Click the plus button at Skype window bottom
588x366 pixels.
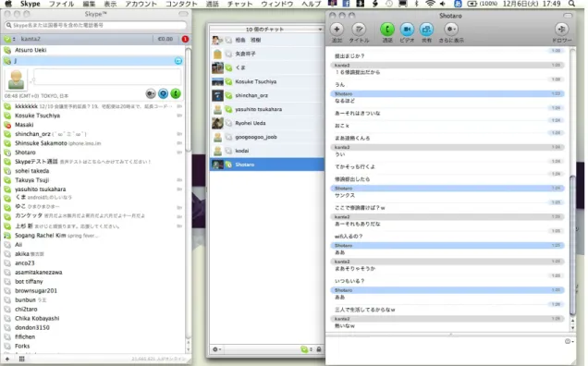point(7,359)
